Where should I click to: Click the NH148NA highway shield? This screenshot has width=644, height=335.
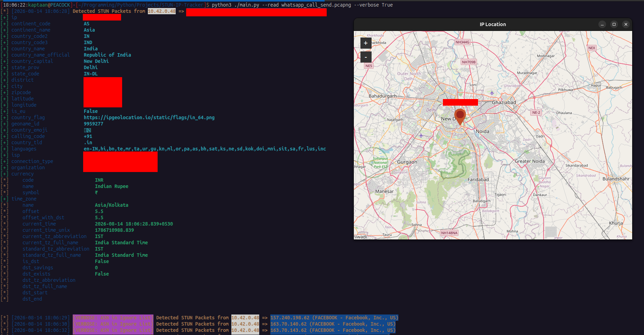449,233
